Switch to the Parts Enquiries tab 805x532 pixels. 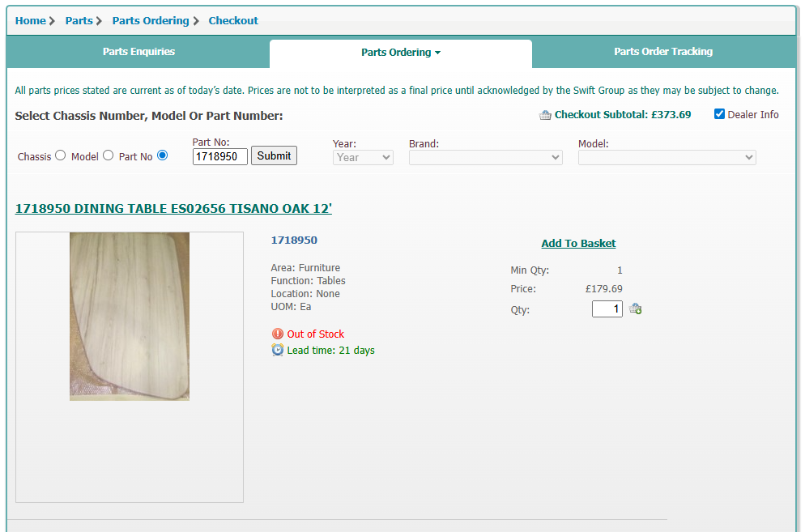tap(138, 51)
